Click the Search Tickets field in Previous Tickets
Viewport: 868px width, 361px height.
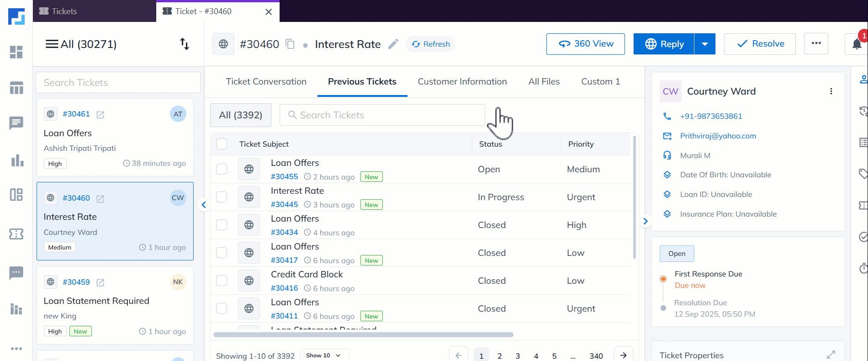(x=382, y=115)
